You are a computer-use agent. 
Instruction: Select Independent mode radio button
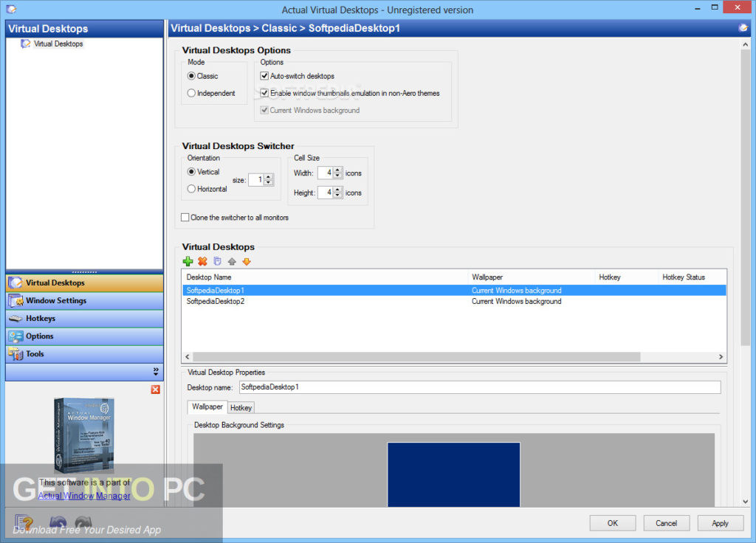pos(191,93)
